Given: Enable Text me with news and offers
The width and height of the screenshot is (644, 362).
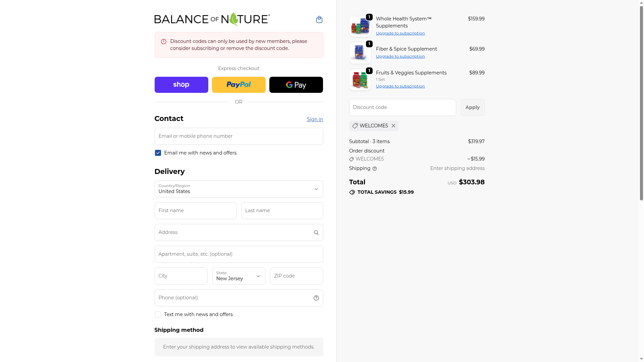Looking at the screenshot, I should 158,314.
